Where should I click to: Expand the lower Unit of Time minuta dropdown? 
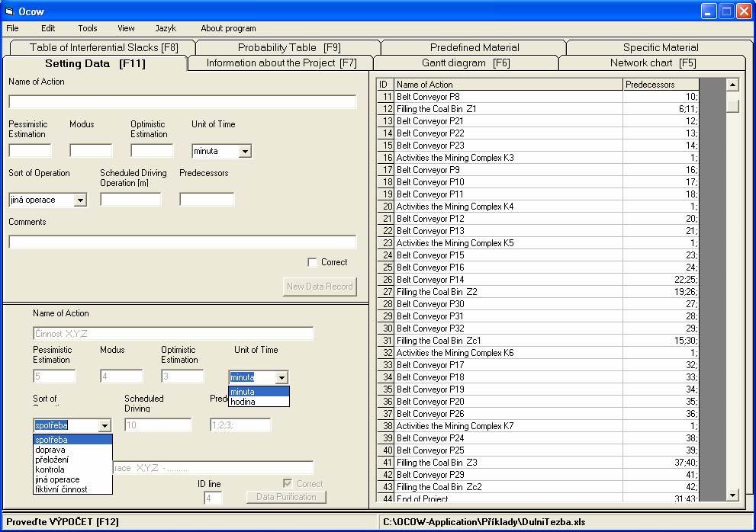[282, 377]
